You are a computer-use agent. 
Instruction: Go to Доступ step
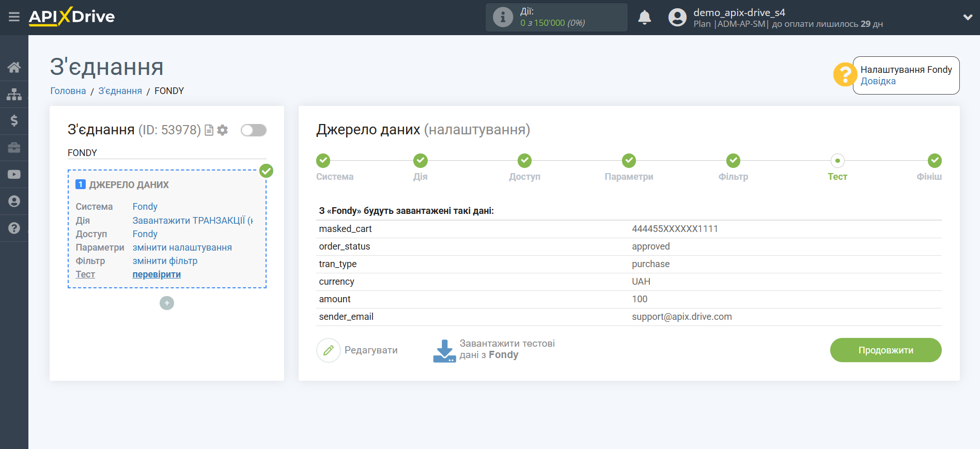[525, 161]
